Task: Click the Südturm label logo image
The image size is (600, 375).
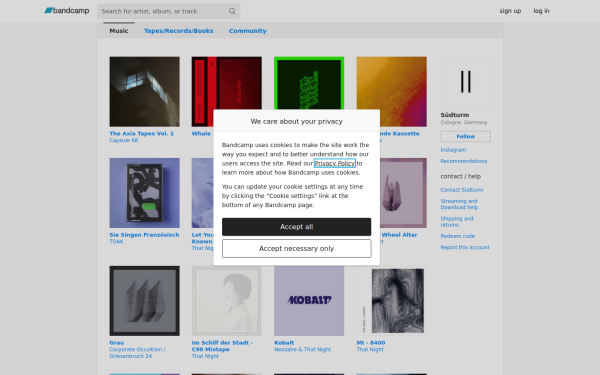Action: click(465, 82)
